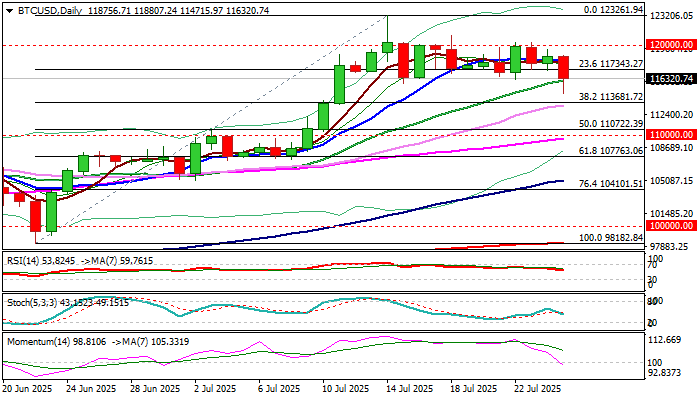Click the 14 Jul 2025 date marker

click(410, 388)
